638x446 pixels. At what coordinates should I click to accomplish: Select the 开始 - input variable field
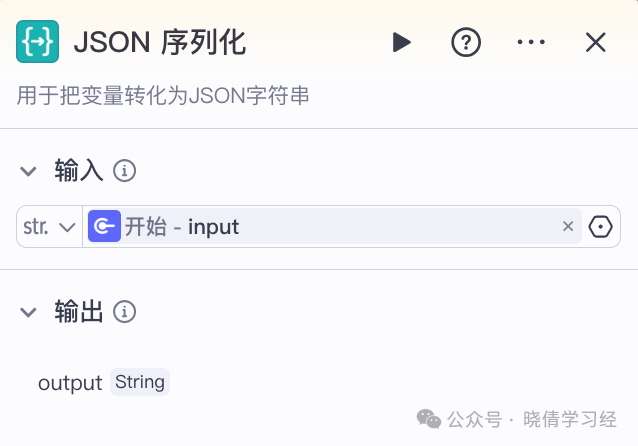pos(334,226)
